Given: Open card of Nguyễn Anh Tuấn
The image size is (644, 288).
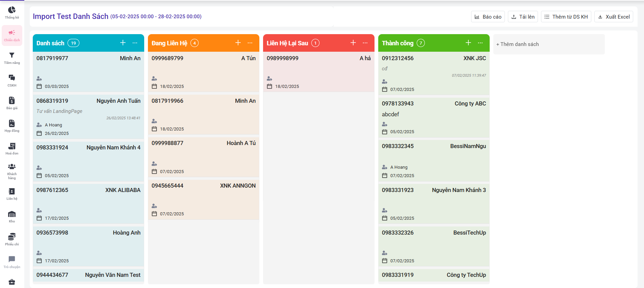Looking at the screenshot, I should (x=88, y=117).
